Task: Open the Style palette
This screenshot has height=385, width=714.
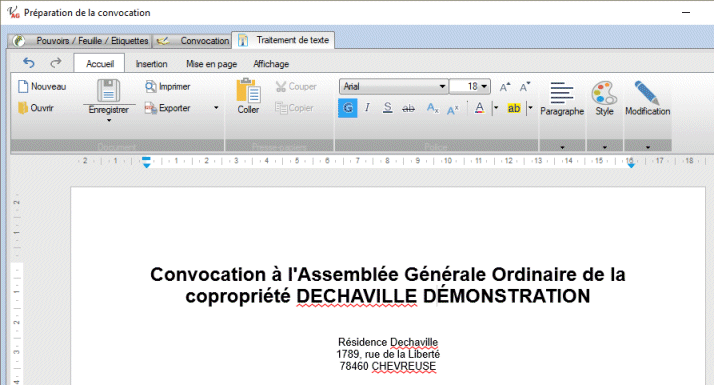Action: point(604,98)
